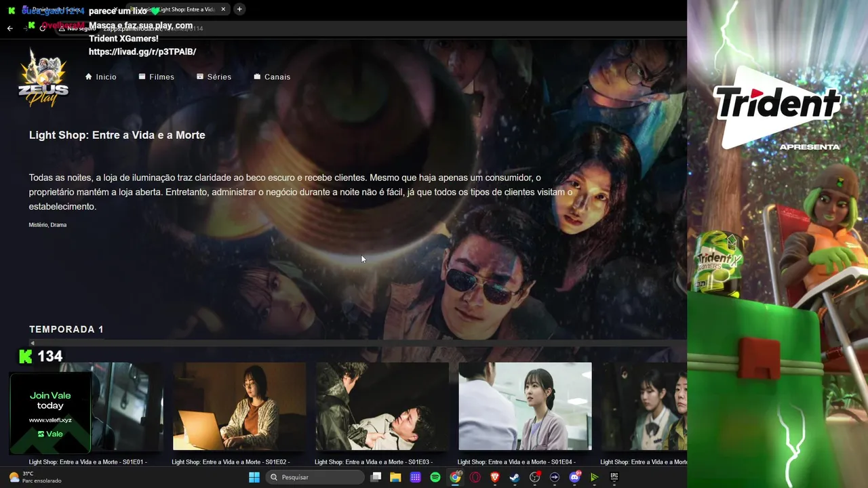868x488 pixels.
Task: Open Discord from the taskbar
Action: [x=575, y=477]
